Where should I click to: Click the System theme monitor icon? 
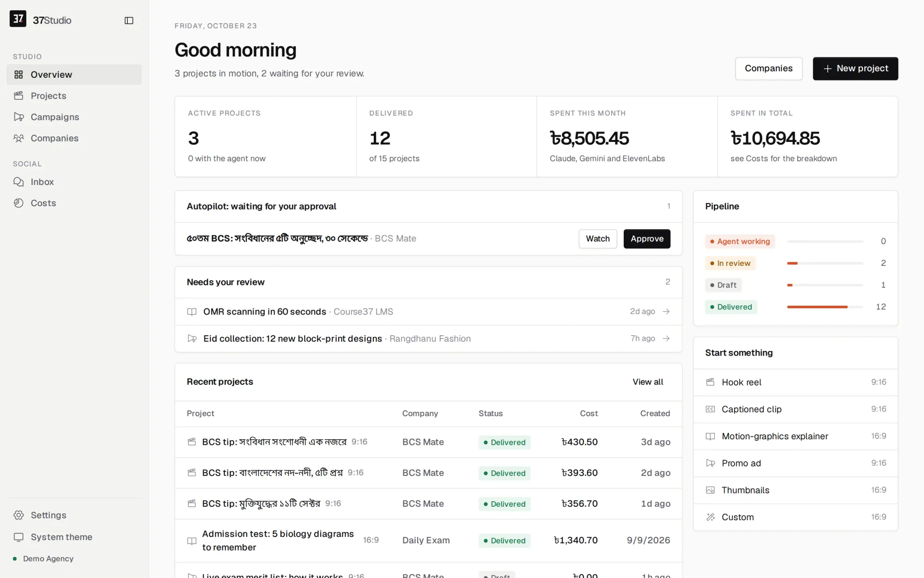(x=18, y=537)
